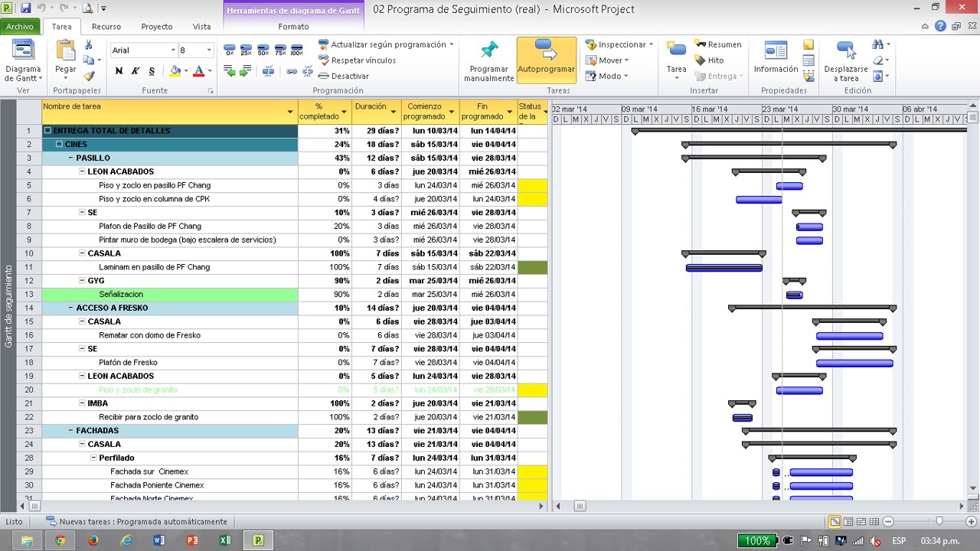Image resolution: width=980 pixels, height=551 pixels.
Task: Click the Resumen summary task icon
Action: (700, 44)
